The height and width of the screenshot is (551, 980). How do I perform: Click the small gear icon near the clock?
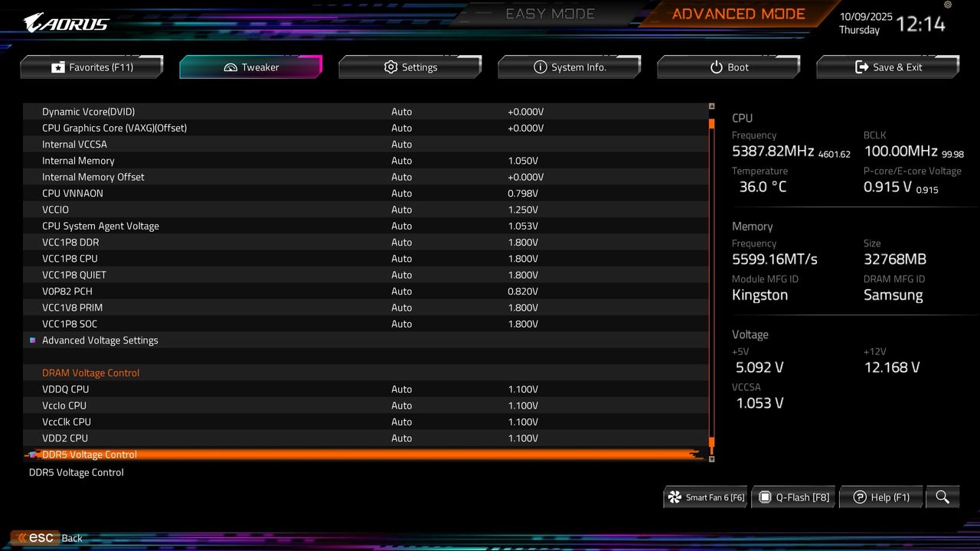(x=946, y=5)
